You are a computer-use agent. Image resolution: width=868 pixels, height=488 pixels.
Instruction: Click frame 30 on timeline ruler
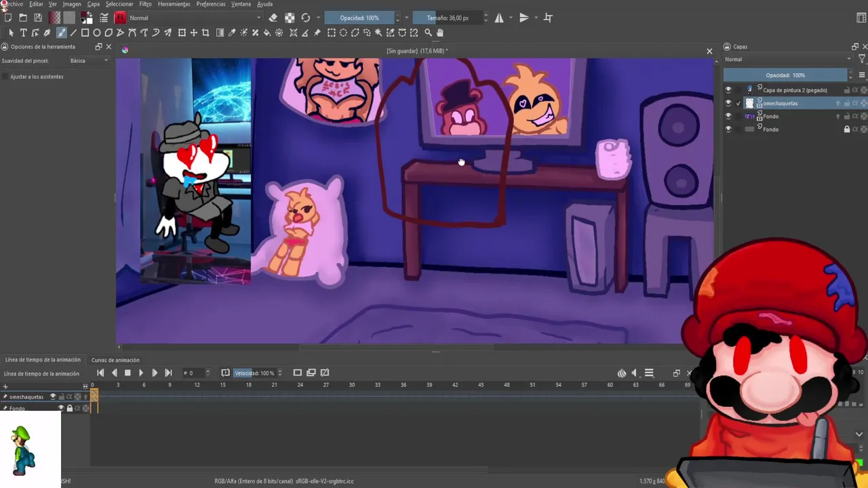click(351, 385)
